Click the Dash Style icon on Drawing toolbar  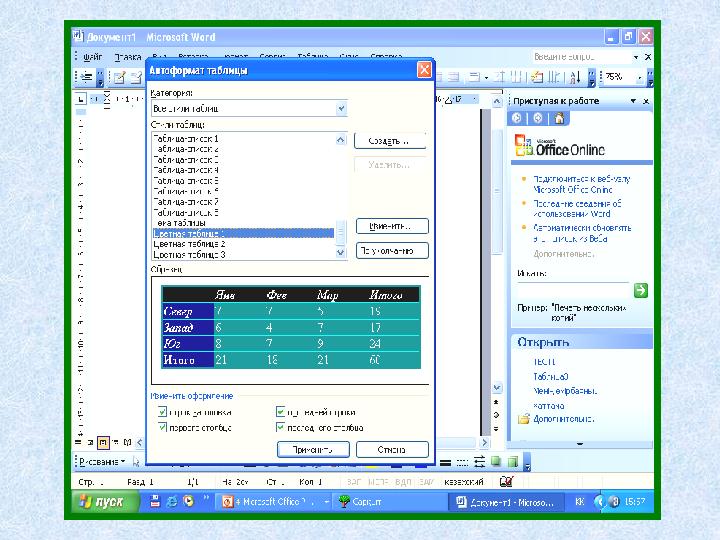pyautogui.click(x=462, y=462)
